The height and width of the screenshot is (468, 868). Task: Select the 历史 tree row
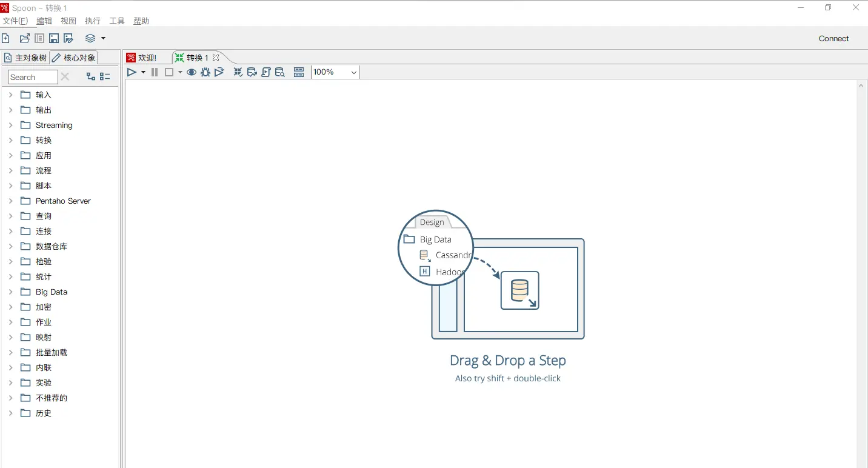pyautogui.click(x=61, y=413)
